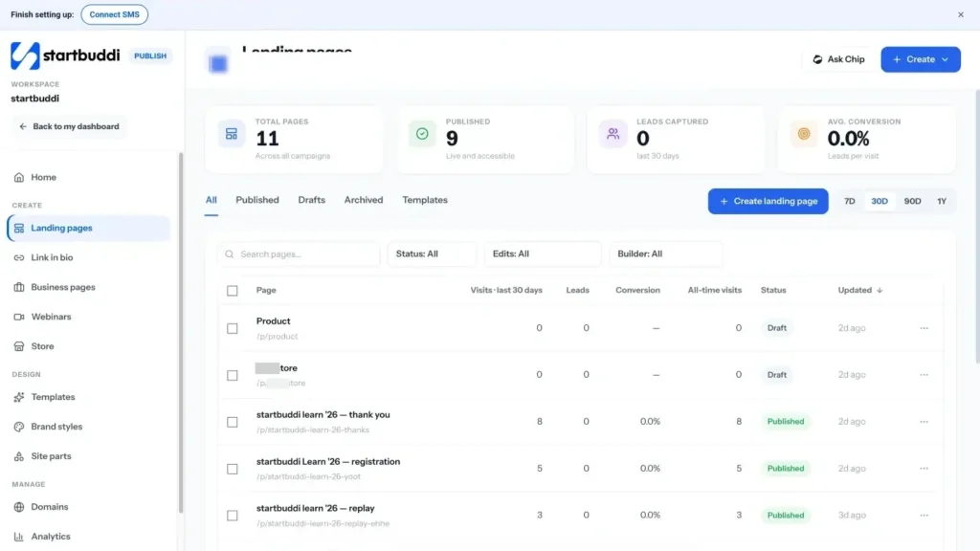
Task: Switch to the All tab
Action: point(212,200)
